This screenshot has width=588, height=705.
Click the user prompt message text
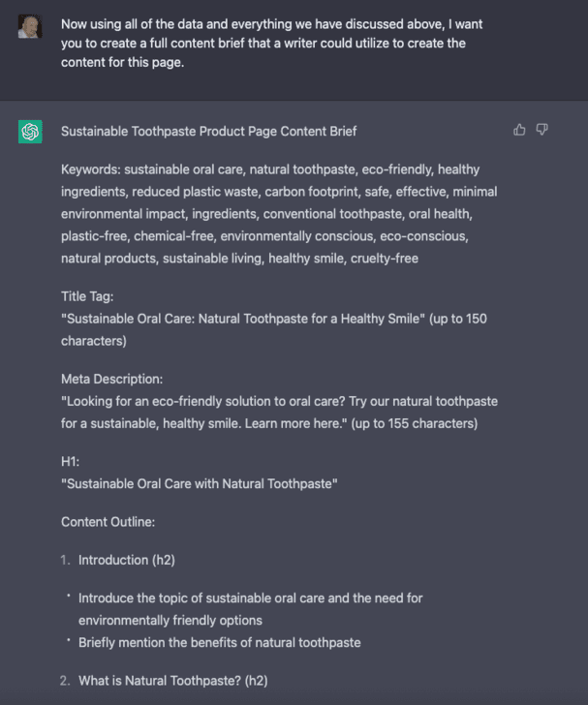272,44
